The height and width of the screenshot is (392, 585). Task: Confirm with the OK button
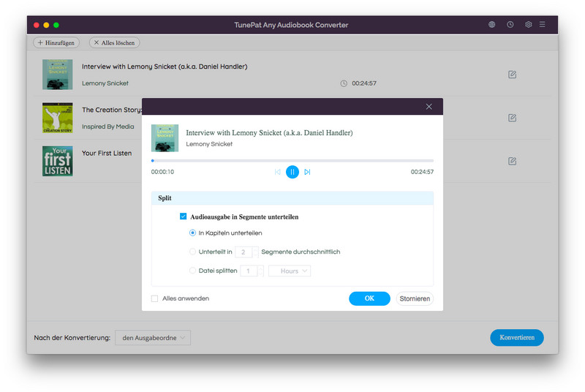[x=369, y=298]
